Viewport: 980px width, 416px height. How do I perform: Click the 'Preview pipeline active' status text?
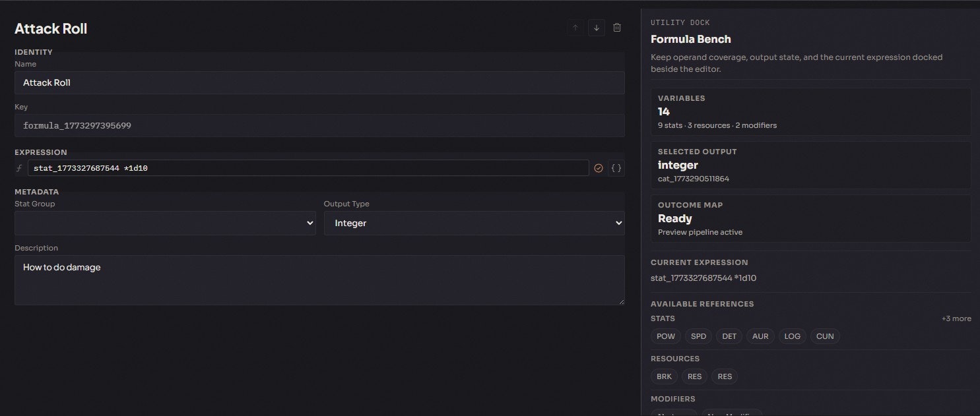pos(700,232)
